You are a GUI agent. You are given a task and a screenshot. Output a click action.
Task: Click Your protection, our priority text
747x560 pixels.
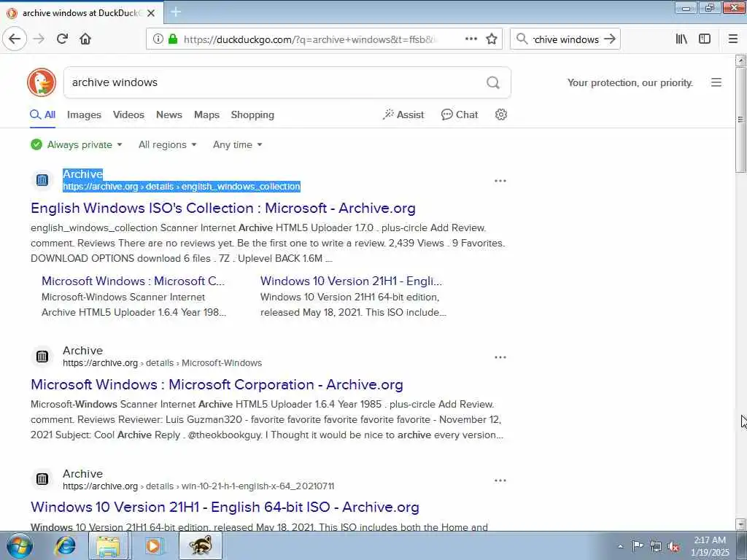630,83
